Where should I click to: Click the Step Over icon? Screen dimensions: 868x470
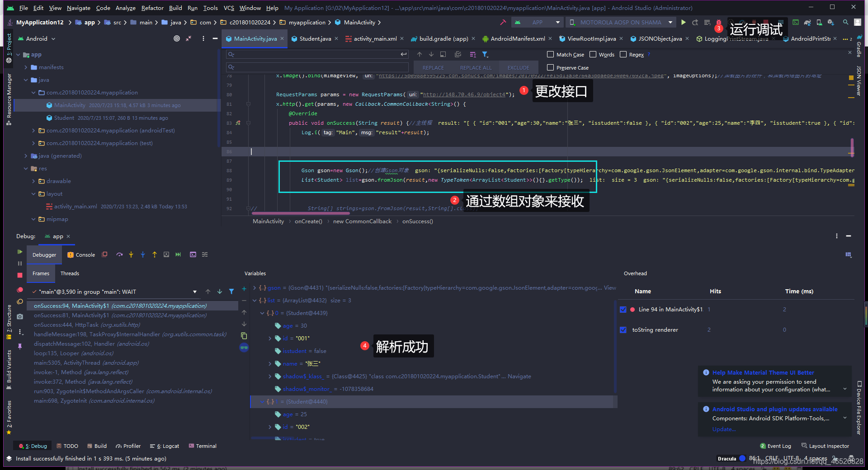point(119,254)
